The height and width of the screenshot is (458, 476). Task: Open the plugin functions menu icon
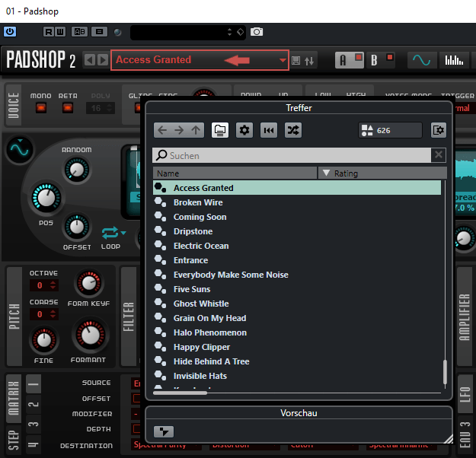coord(99,31)
